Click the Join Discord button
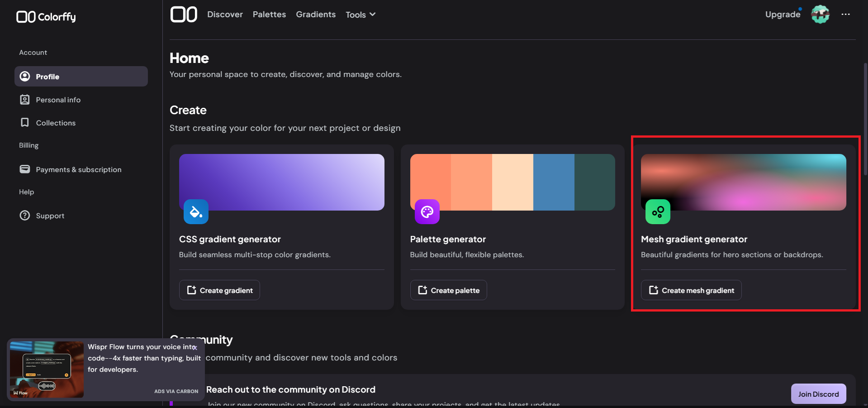Image resolution: width=868 pixels, height=408 pixels. tap(818, 394)
